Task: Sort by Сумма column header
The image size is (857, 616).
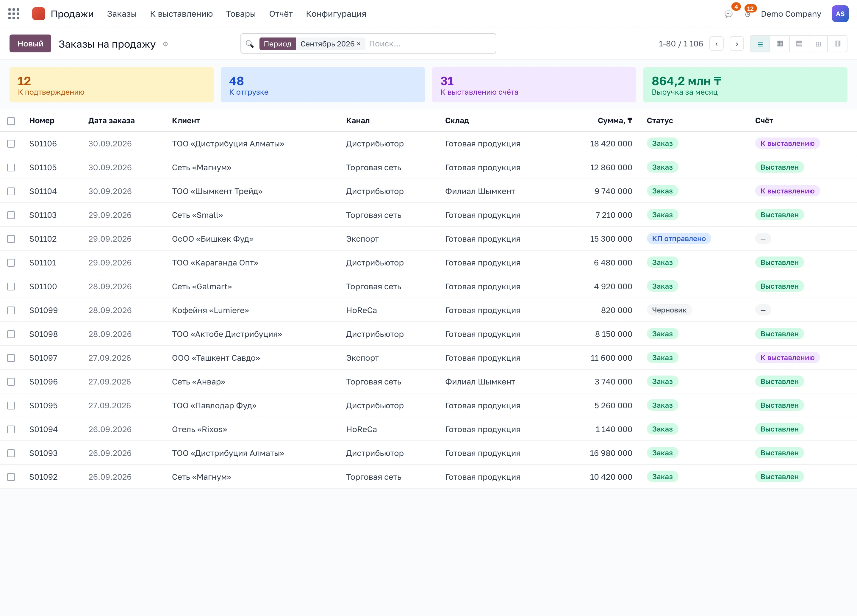Action: 615,121
